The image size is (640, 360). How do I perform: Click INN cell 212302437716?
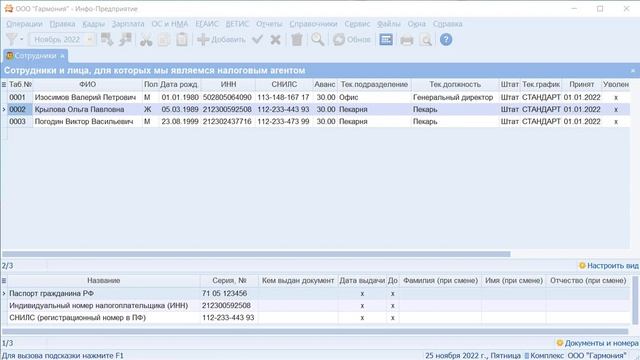(227, 122)
